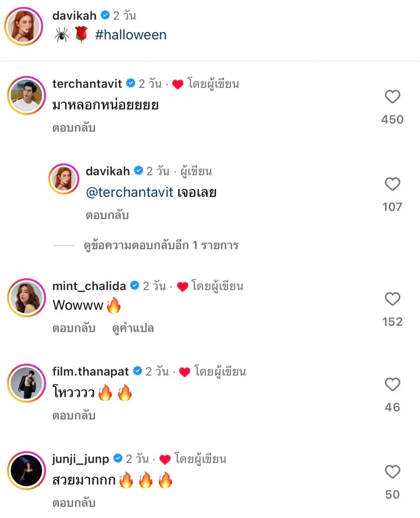Screen dimensions: 420x518
Task: Reply to junji_junp's comment
Action: pos(74,503)
